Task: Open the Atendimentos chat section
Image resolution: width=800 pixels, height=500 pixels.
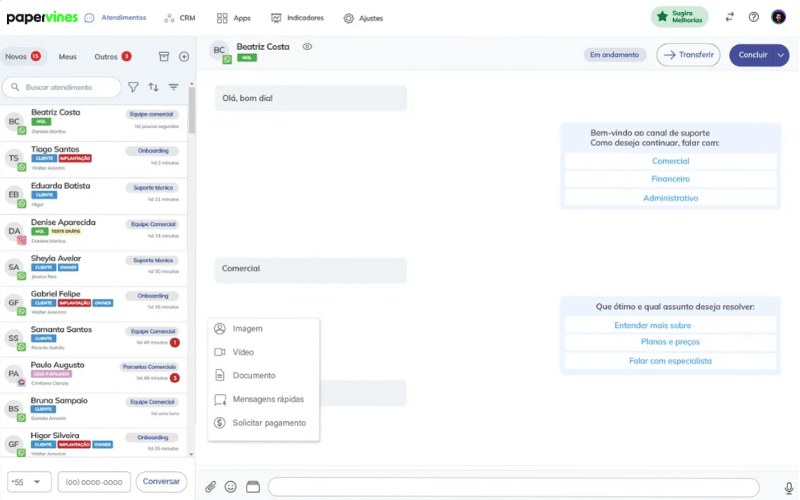Action: (x=115, y=18)
